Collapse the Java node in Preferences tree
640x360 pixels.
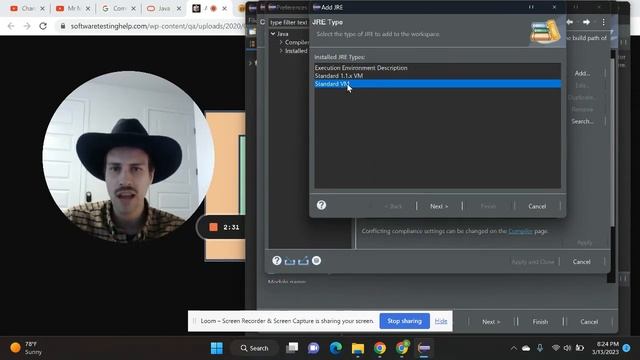(273, 34)
